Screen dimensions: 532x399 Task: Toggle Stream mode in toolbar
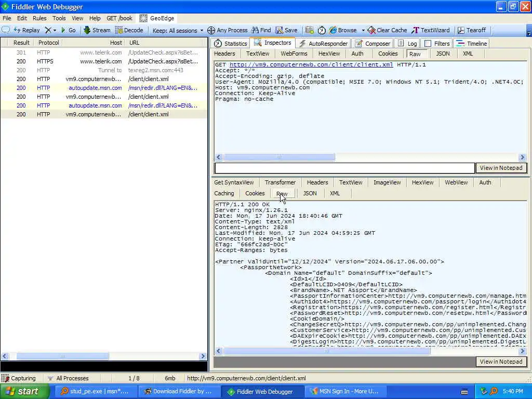tap(97, 30)
